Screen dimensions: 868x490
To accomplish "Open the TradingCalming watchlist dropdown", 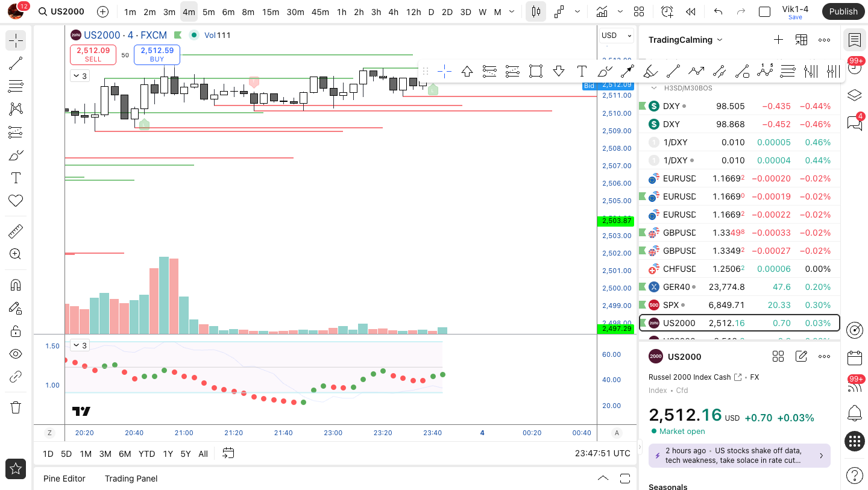I will [685, 40].
